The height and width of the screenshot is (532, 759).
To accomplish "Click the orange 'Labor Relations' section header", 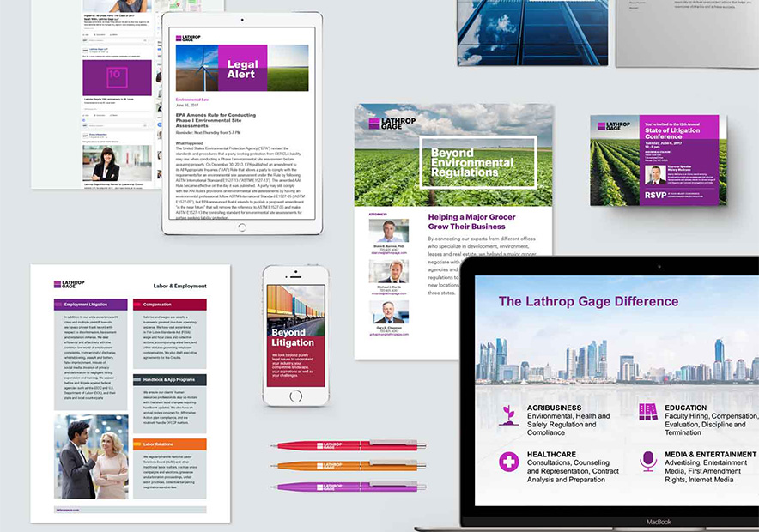I will [170, 444].
